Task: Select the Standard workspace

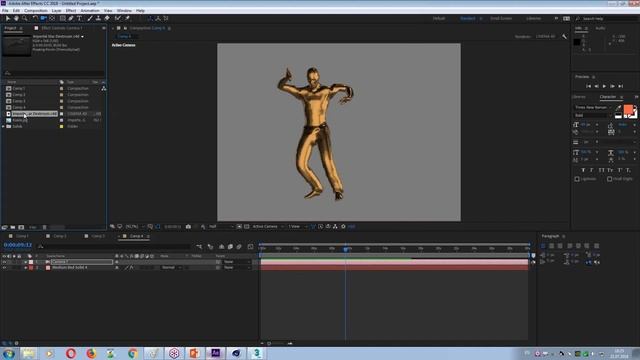Action: [468, 19]
